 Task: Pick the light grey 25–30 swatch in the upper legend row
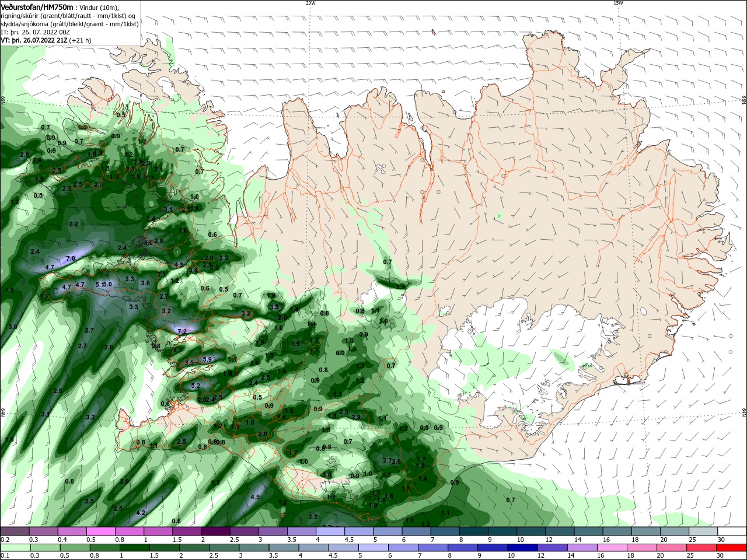coord(703,531)
